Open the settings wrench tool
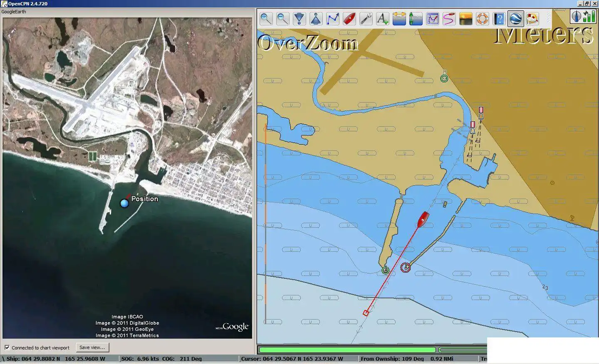The height and width of the screenshot is (364, 599). [366, 19]
